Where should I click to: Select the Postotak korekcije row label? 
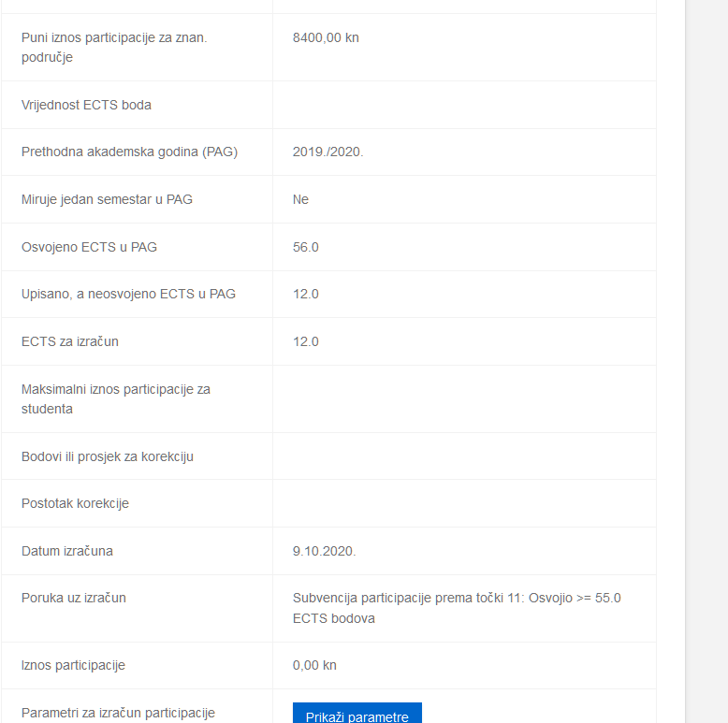click(x=75, y=503)
